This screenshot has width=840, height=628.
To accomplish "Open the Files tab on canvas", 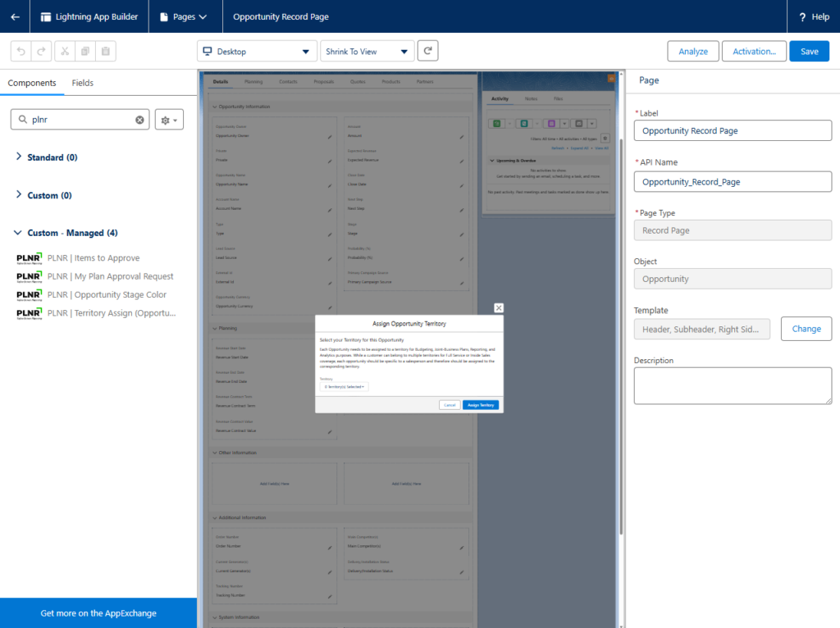I will pyautogui.click(x=558, y=99).
